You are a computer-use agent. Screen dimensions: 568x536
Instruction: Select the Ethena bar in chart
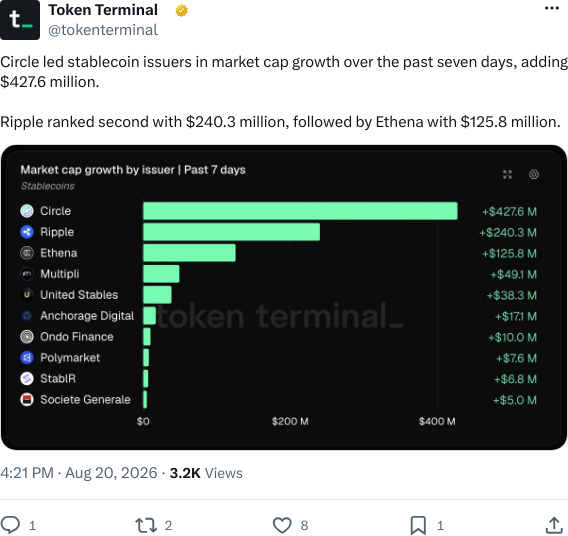pos(189,253)
